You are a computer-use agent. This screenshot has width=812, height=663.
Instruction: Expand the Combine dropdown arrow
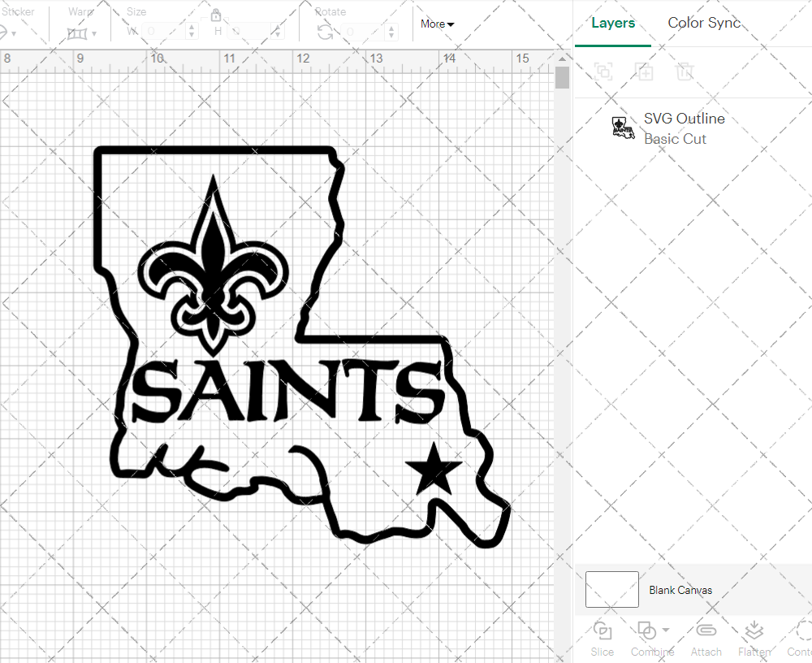666,630
